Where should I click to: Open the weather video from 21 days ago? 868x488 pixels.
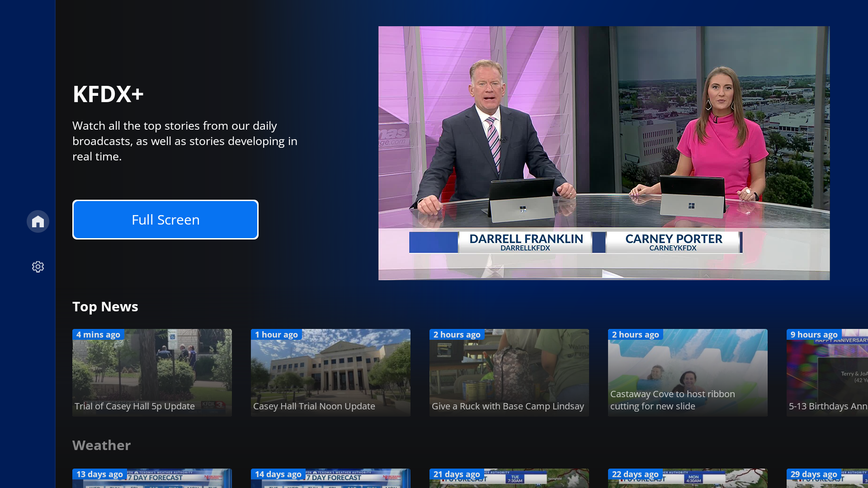click(x=509, y=478)
